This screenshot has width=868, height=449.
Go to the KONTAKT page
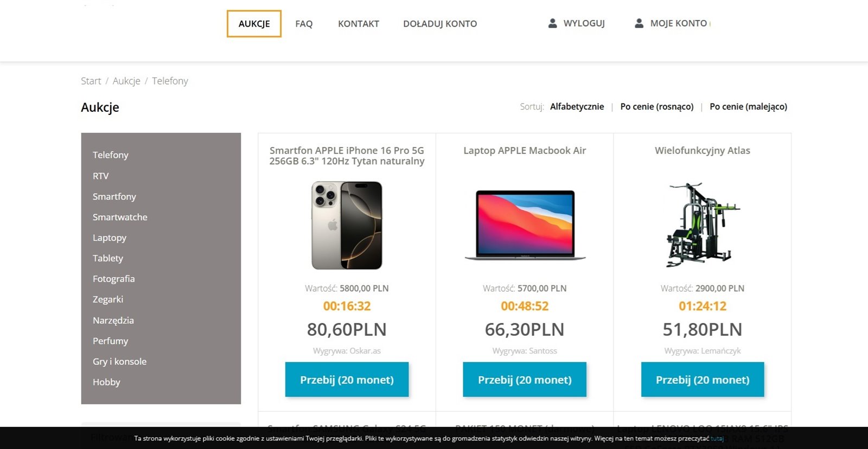(358, 24)
